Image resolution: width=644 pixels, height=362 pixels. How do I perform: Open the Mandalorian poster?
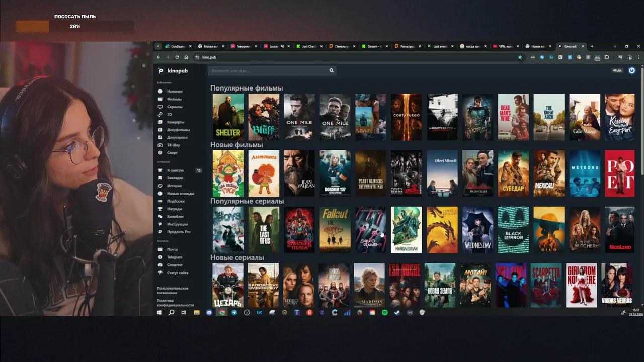pyautogui.click(x=407, y=230)
